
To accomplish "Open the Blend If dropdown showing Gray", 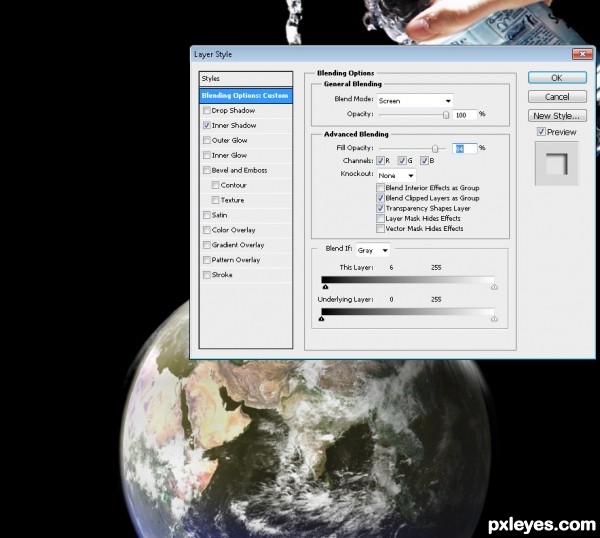I will pyautogui.click(x=373, y=250).
